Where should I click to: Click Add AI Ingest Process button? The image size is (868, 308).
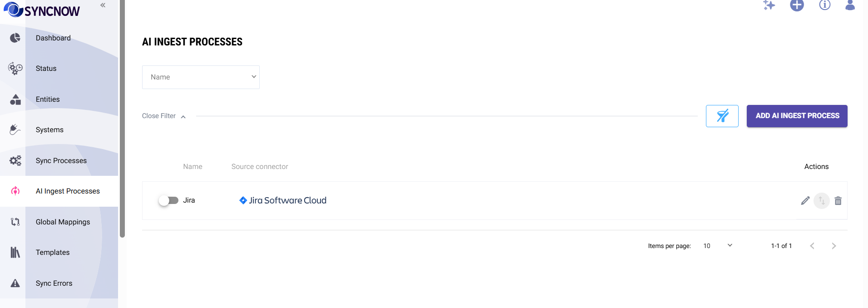pyautogui.click(x=797, y=116)
